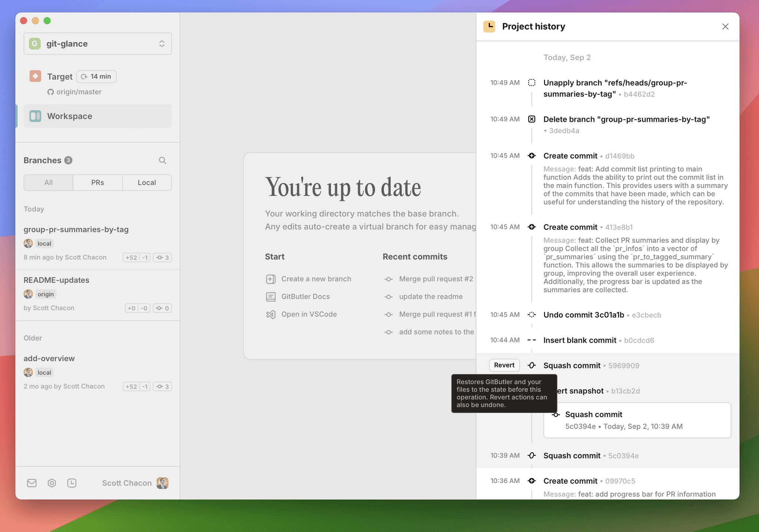Image resolution: width=759 pixels, height=532 pixels.
Task: Create a new branch via the plus icon
Action: tap(271, 279)
